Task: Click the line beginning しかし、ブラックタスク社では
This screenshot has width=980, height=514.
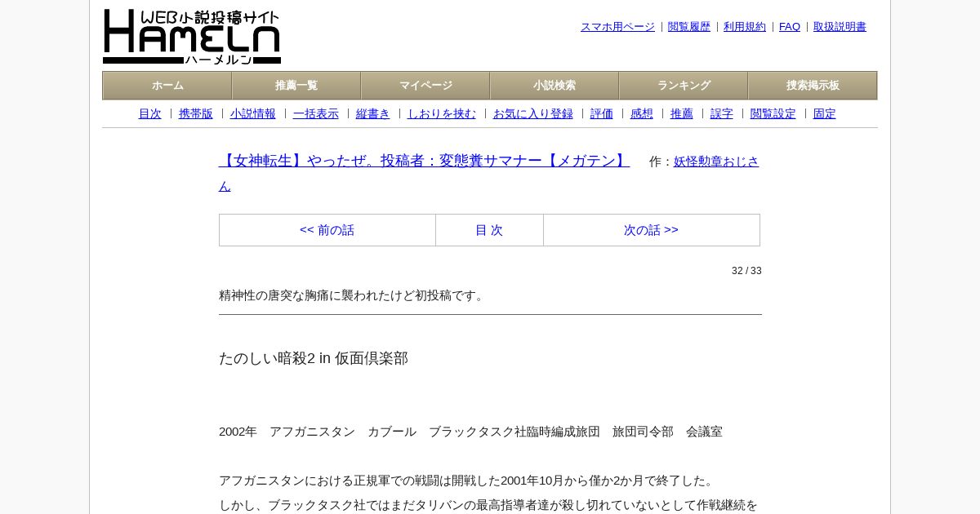Action: 488,505
